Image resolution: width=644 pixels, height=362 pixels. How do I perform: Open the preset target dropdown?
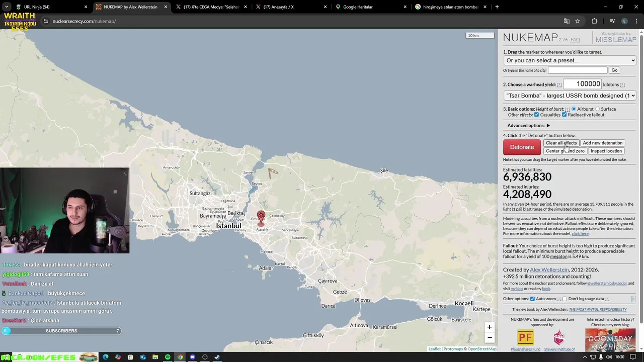pos(570,60)
